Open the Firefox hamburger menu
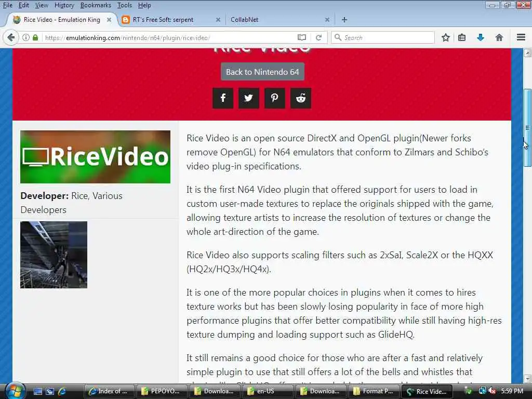 [521, 37]
